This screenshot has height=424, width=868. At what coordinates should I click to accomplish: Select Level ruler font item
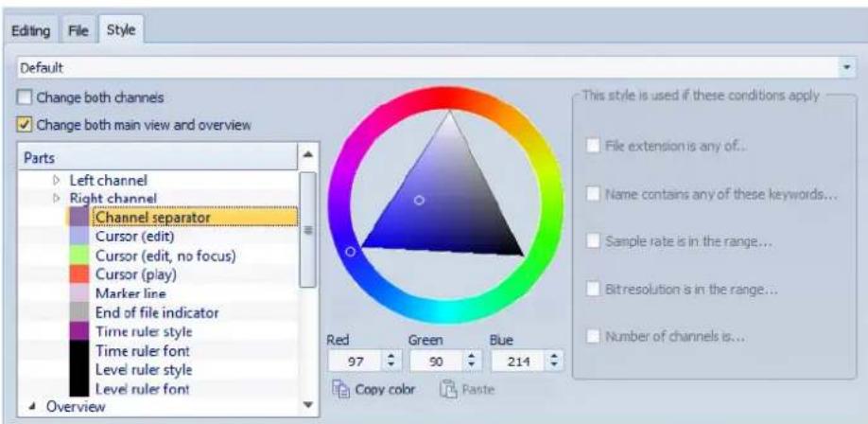pyautogui.click(x=142, y=389)
